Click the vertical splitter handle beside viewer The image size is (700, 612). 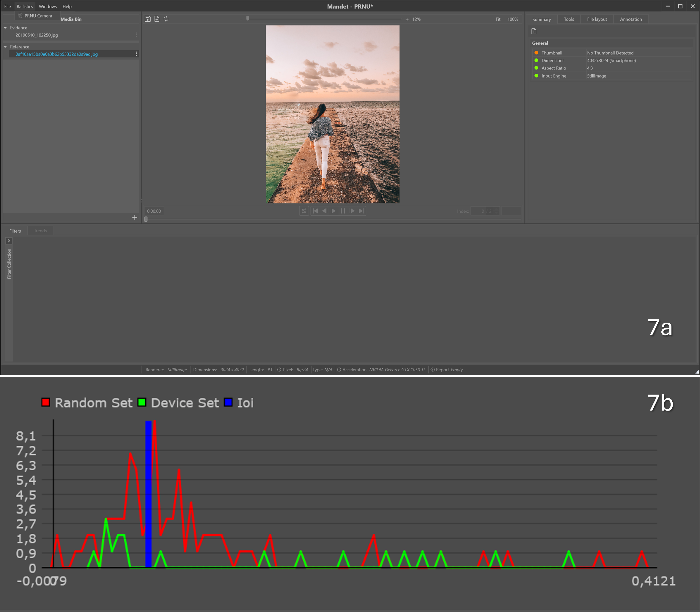pos(142,201)
